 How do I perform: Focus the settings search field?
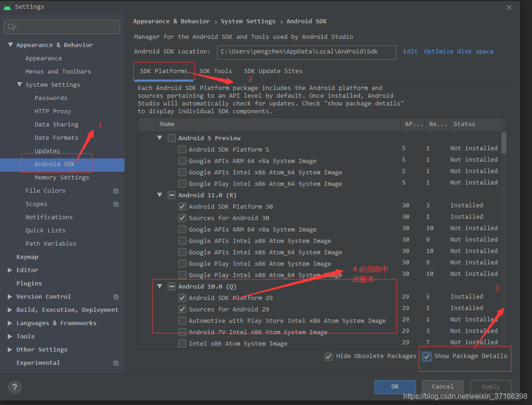(62, 27)
